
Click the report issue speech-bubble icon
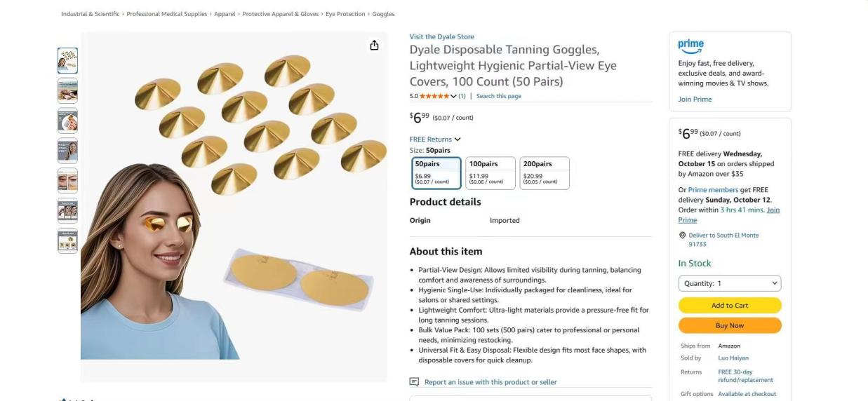(x=414, y=382)
